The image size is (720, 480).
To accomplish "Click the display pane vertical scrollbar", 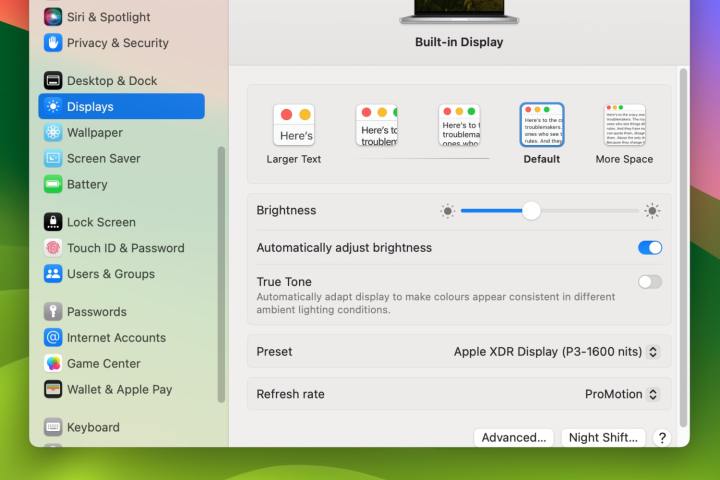I will click(x=683, y=248).
